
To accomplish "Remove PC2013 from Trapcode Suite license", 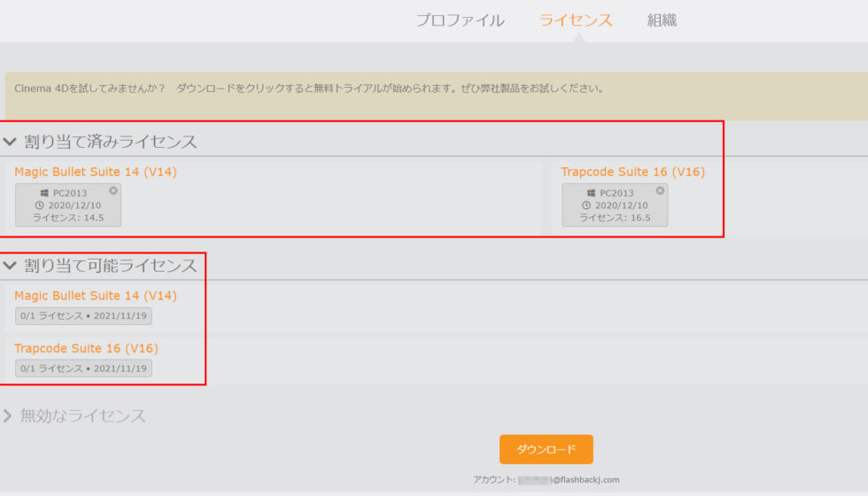I will pyautogui.click(x=660, y=190).
